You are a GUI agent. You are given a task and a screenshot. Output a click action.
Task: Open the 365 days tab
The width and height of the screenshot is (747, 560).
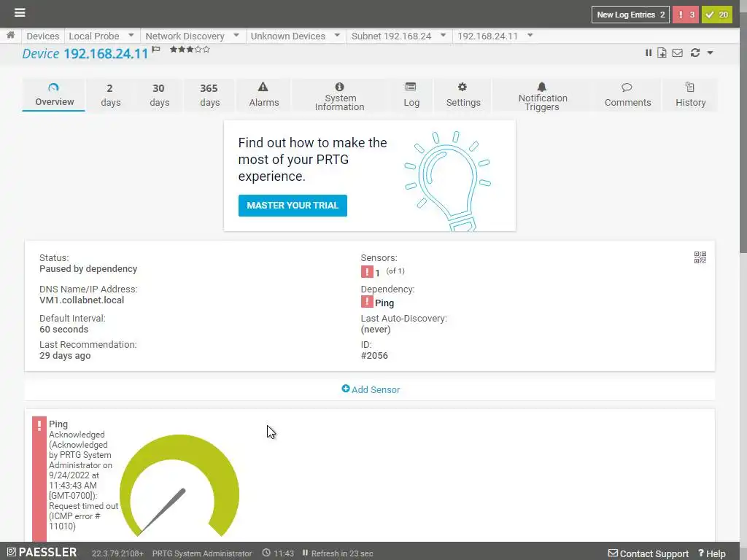[209, 96]
